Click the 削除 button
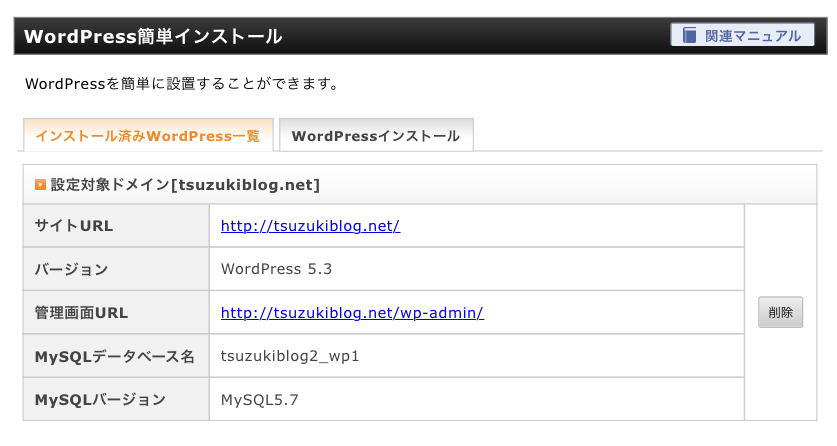This screenshot has width=837, height=446. tap(780, 312)
